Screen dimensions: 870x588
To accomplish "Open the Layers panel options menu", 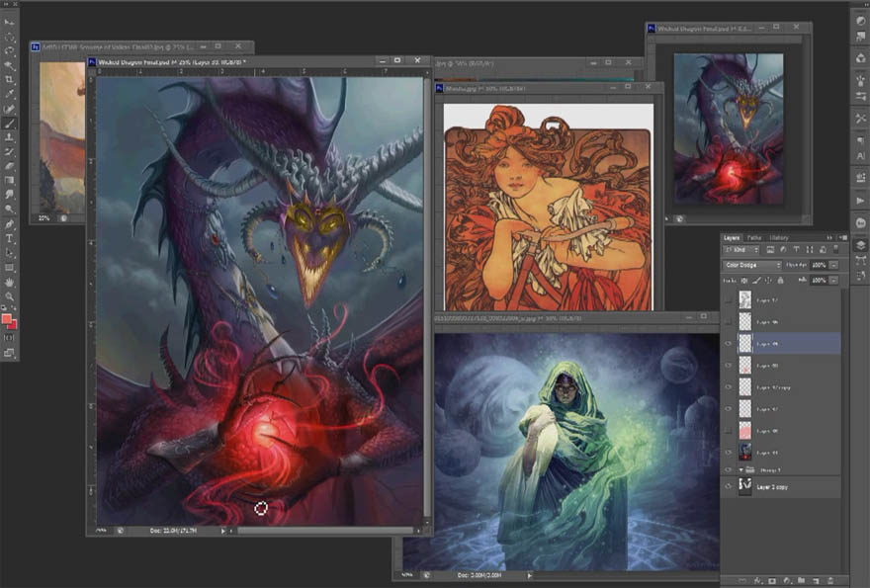I will 842,237.
